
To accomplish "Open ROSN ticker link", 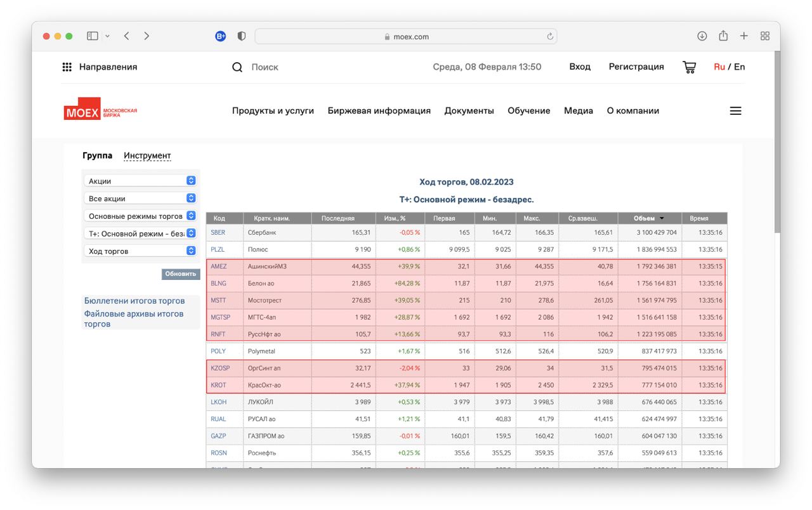I will pos(218,453).
